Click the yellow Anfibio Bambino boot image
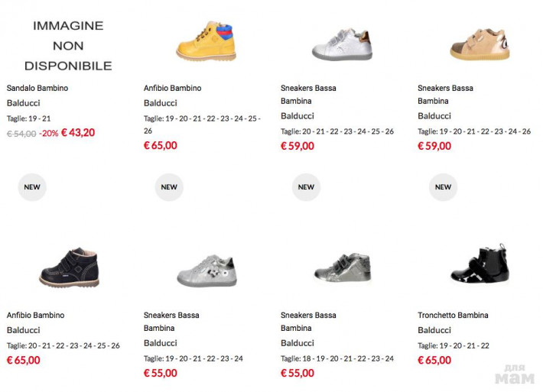 pyautogui.click(x=206, y=42)
